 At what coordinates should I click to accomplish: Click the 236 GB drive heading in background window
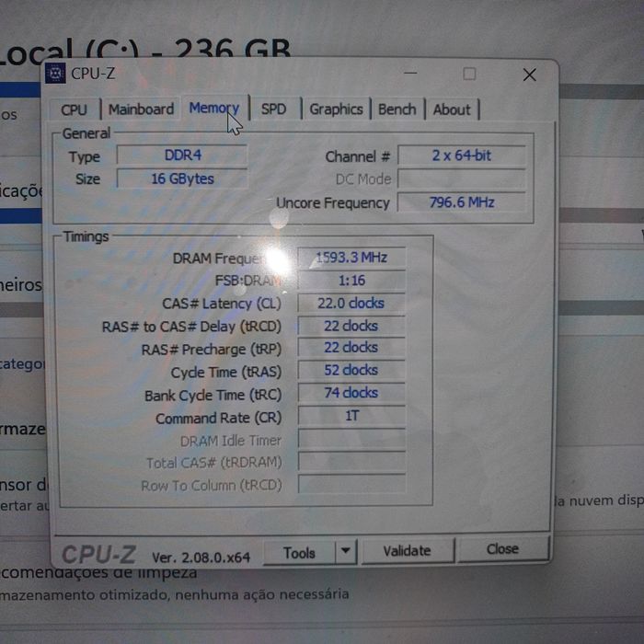[233, 50]
